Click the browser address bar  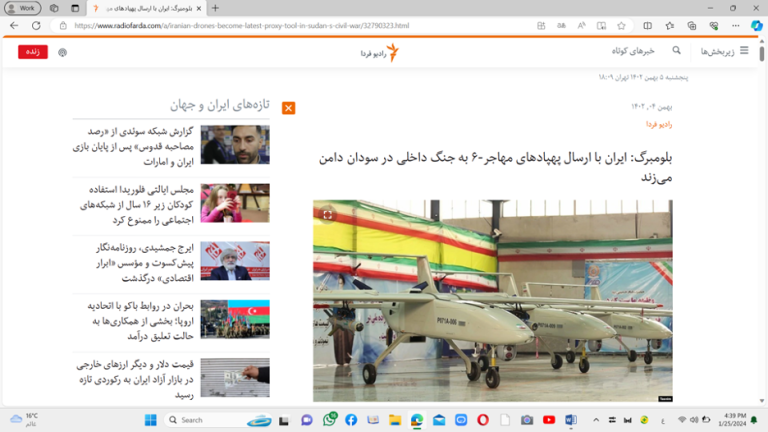pyautogui.click(x=300, y=26)
